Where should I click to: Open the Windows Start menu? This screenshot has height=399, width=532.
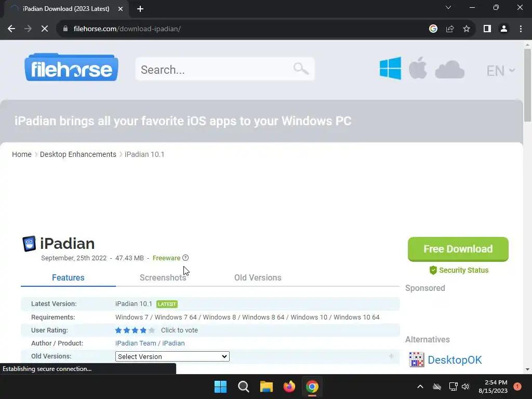pyautogui.click(x=220, y=387)
